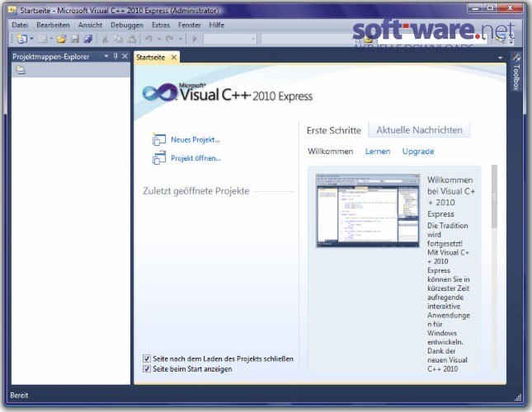Open the Undo history dropdown arrow
532x412 pixels.
pos(159,39)
